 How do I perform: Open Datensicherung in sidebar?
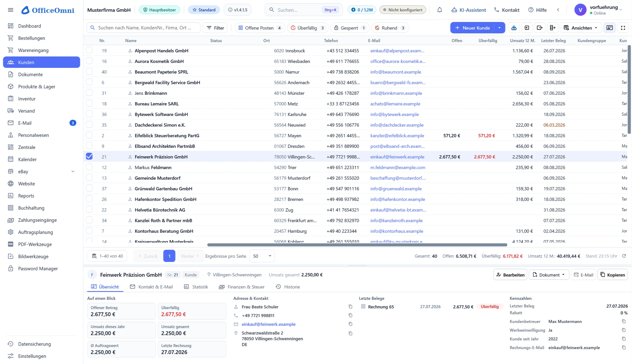coord(42,344)
